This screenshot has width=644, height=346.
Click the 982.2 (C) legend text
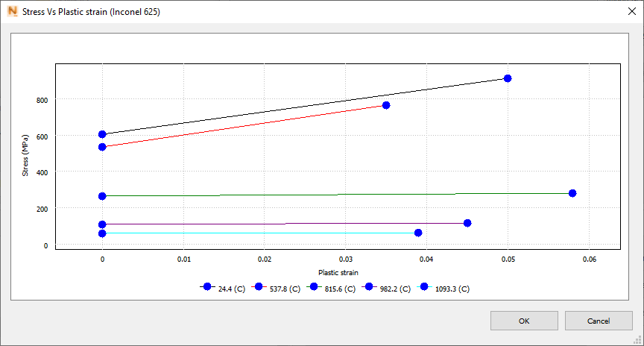tap(395, 289)
